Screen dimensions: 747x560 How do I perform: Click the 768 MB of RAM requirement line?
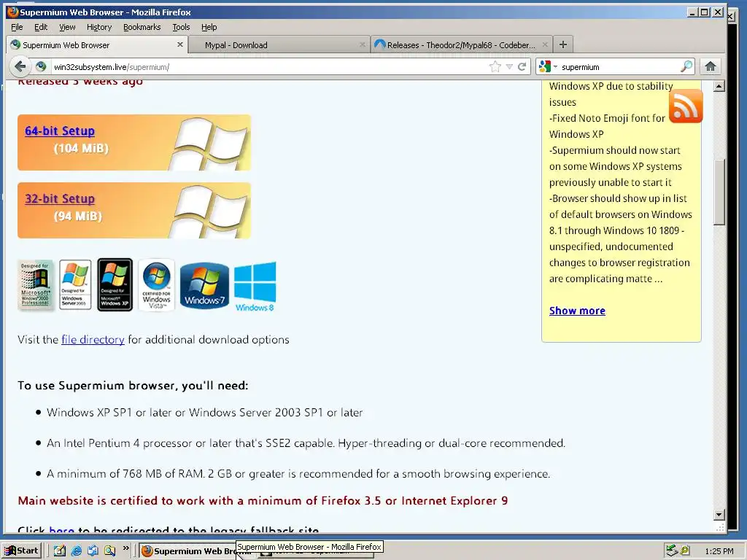[298, 474]
